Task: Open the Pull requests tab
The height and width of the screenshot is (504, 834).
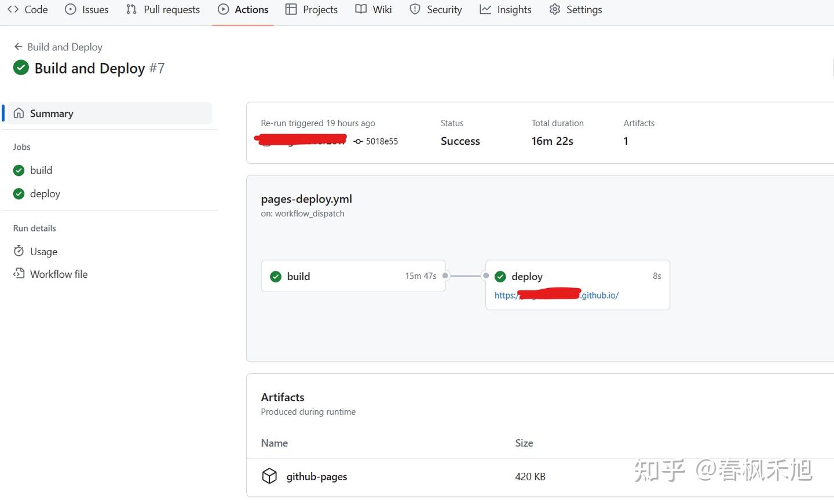Action: 162,9
